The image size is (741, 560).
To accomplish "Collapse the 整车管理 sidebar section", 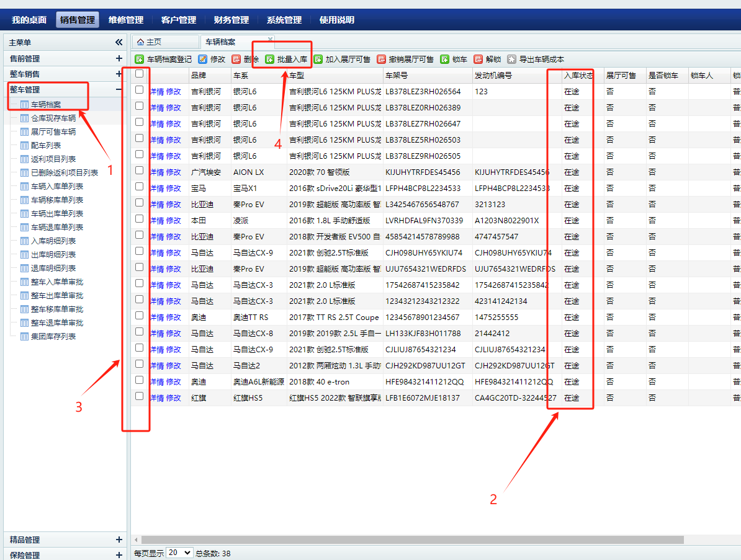I will tap(119, 90).
